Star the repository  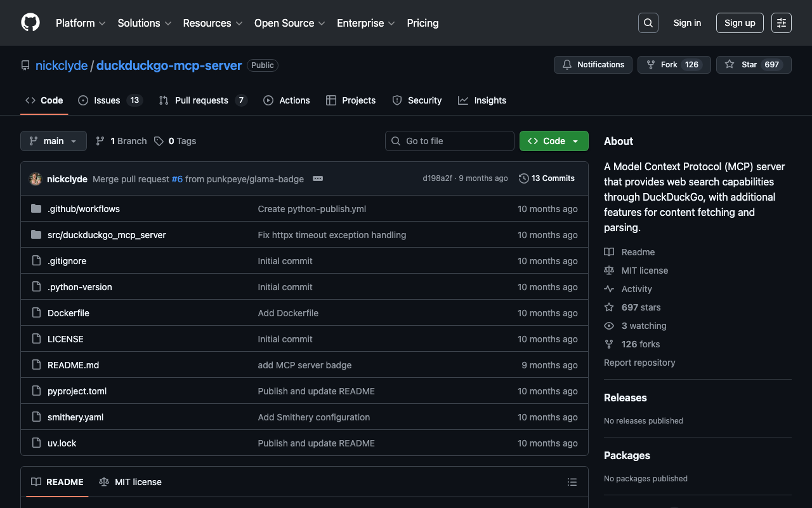click(742, 65)
